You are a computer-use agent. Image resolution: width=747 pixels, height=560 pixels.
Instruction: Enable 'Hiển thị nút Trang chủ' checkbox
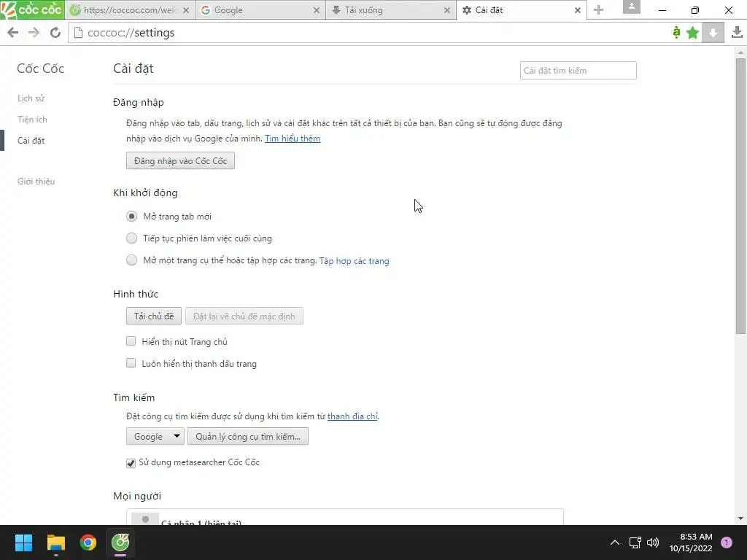click(131, 341)
